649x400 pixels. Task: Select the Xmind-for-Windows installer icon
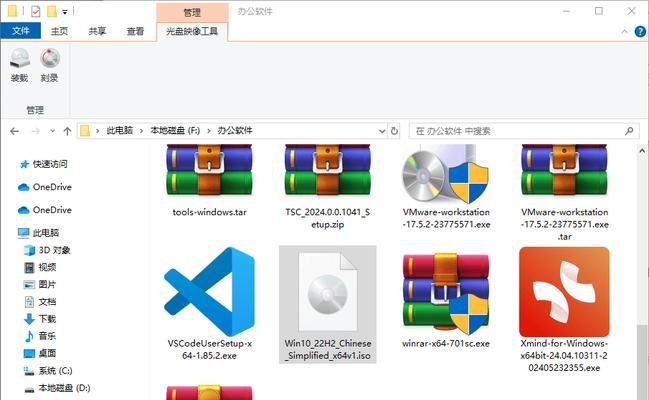point(564,292)
